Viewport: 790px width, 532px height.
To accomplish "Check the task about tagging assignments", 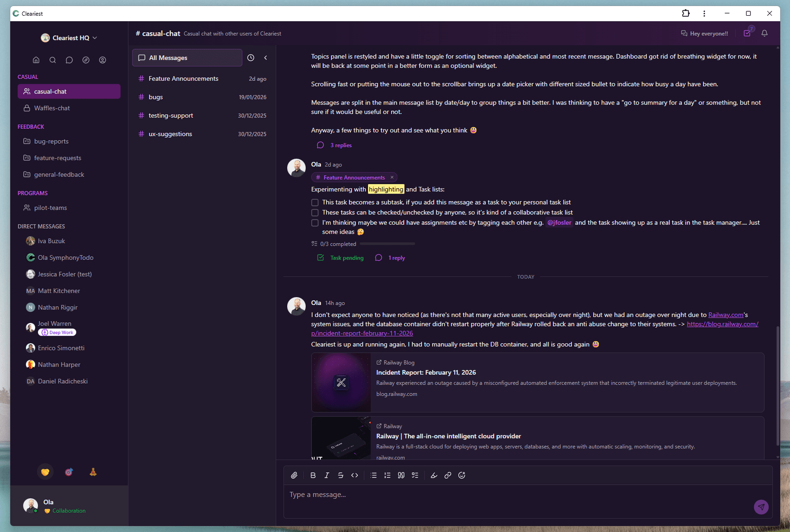I will pyautogui.click(x=314, y=223).
